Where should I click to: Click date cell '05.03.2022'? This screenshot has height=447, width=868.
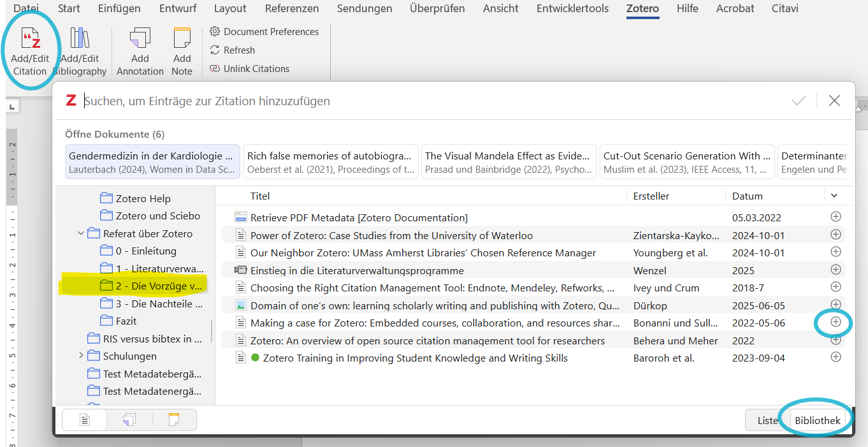pos(756,217)
